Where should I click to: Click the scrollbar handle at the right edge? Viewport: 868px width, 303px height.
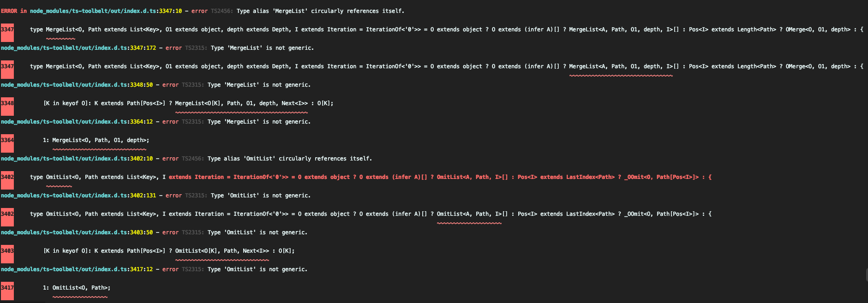pyautogui.click(x=866, y=275)
